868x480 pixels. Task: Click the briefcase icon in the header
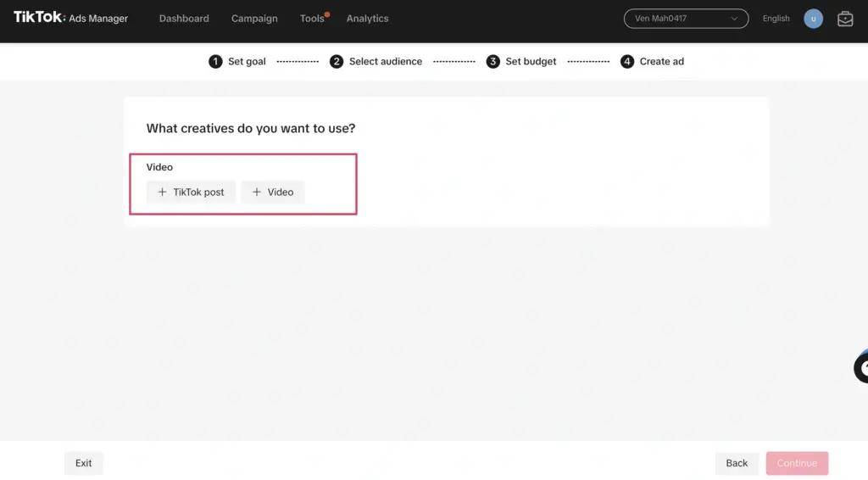[x=845, y=19]
